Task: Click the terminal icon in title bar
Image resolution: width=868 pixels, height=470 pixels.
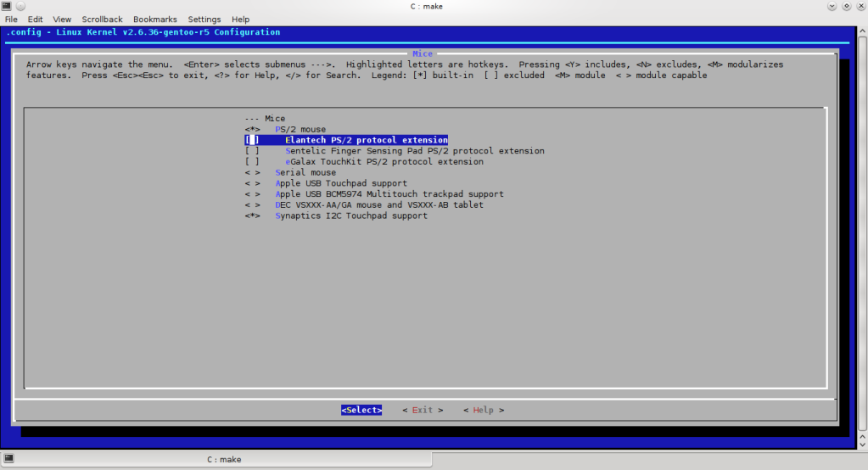Action: (x=7, y=6)
